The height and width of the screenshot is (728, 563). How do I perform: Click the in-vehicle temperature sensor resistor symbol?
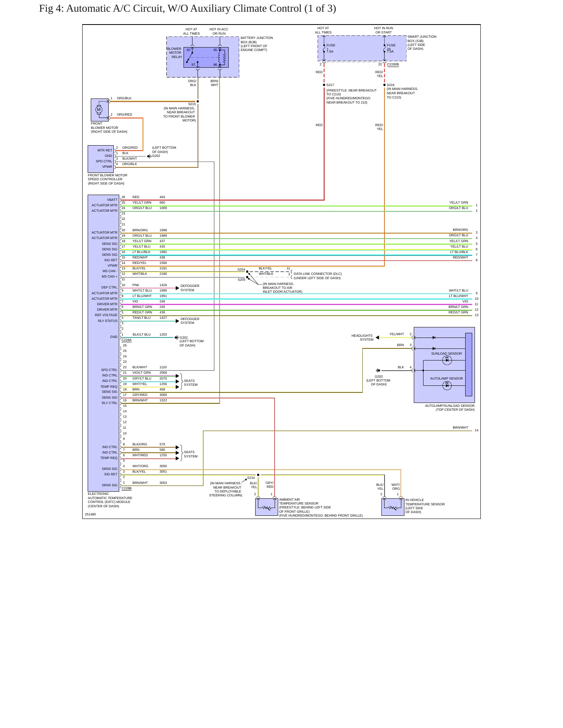393,508
